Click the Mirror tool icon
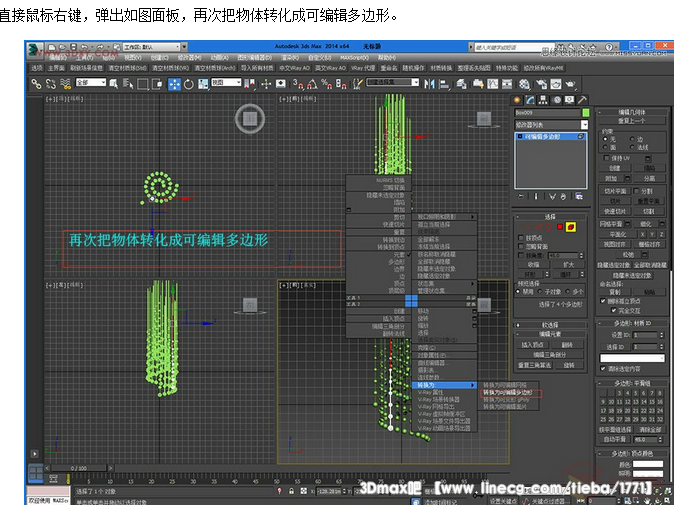The width and height of the screenshot is (681, 505). [430, 84]
